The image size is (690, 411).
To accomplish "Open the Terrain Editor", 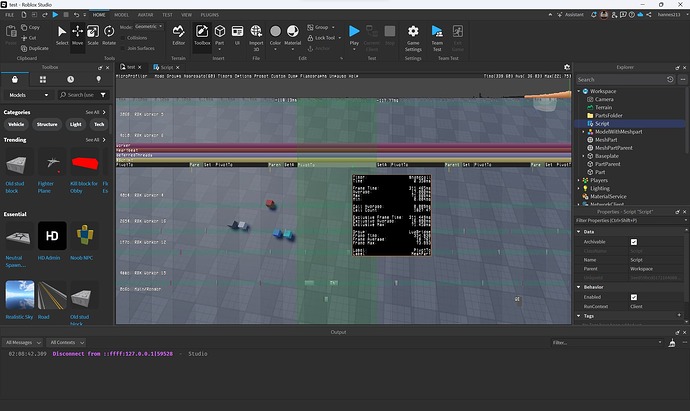I will (178, 35).
